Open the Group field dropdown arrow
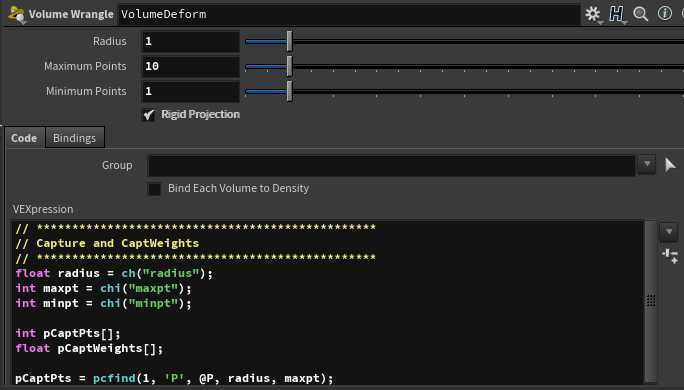This screenshot has height=390, width=684. coord(647,164)
